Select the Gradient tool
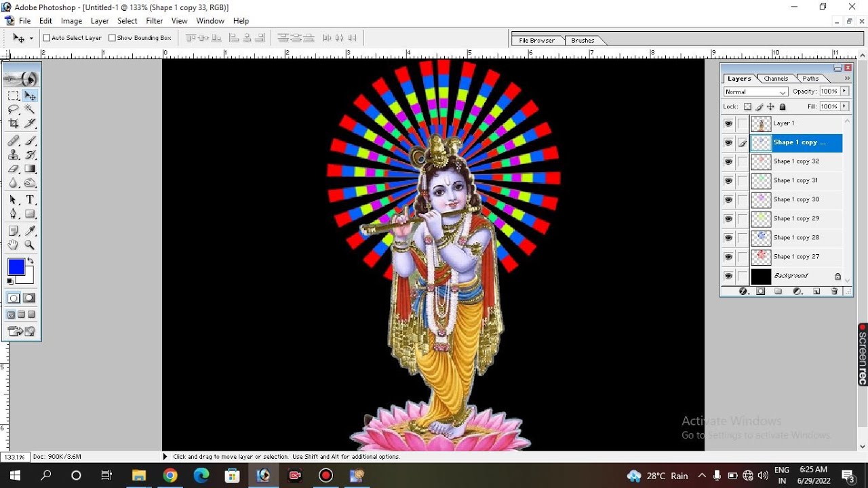Viewport: 868px width, 488px height. [x=30, y=169]
